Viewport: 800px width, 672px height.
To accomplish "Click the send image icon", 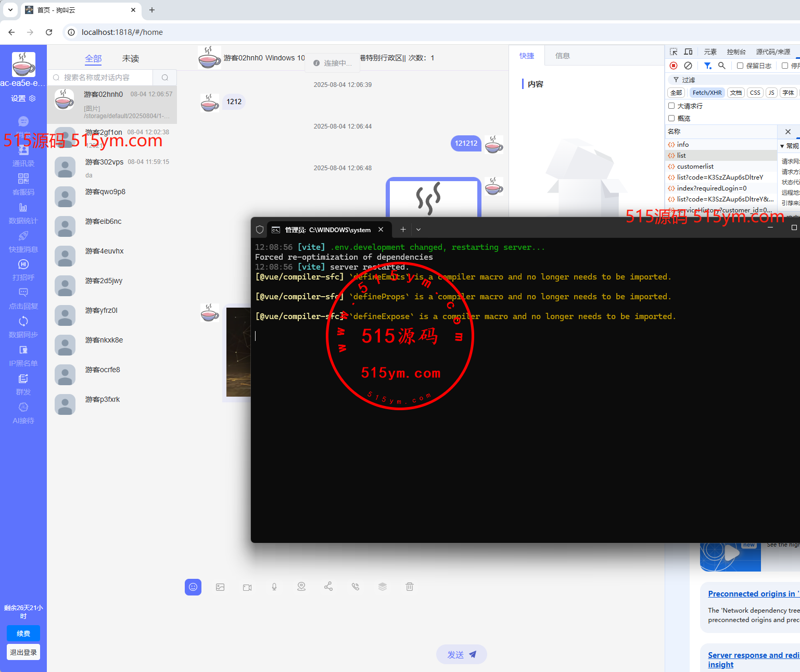I will pyautogui.click(x=220, y=587).
